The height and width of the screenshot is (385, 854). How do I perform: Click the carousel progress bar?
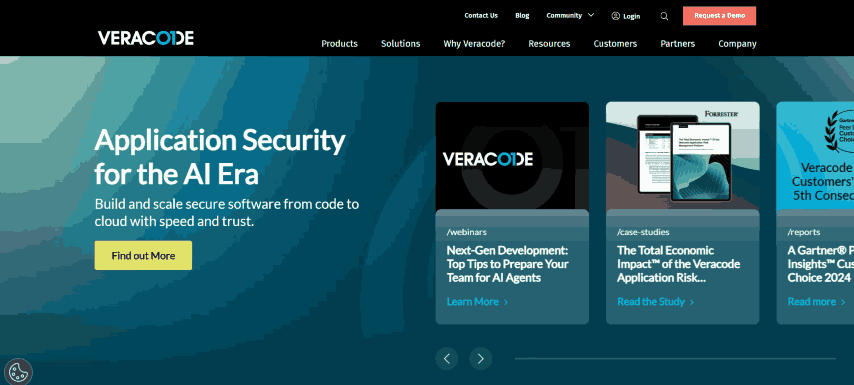pos(675,358)
